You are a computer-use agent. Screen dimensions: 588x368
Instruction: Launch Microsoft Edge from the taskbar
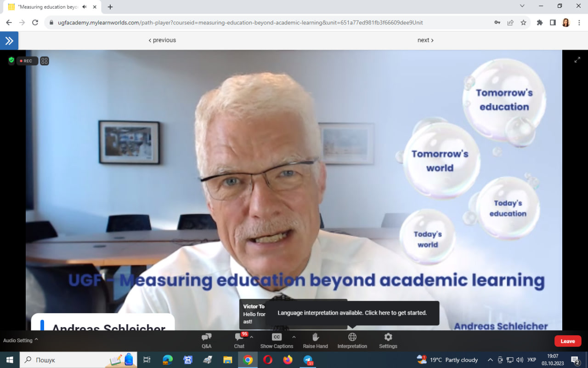click(168, 360)
